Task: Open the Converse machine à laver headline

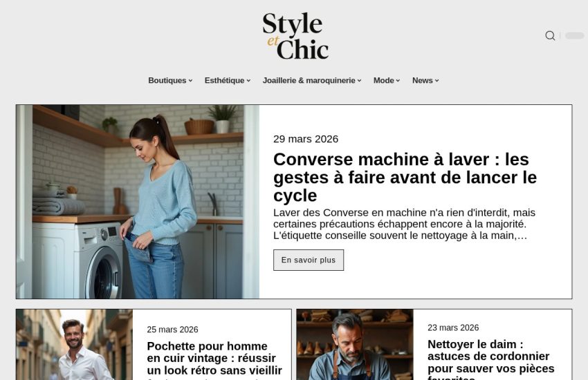Action: (405, 178)
